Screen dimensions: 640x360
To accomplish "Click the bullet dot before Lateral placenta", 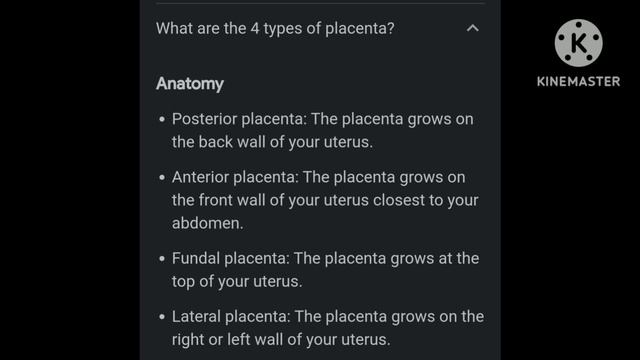I will [x=162, y=317].
